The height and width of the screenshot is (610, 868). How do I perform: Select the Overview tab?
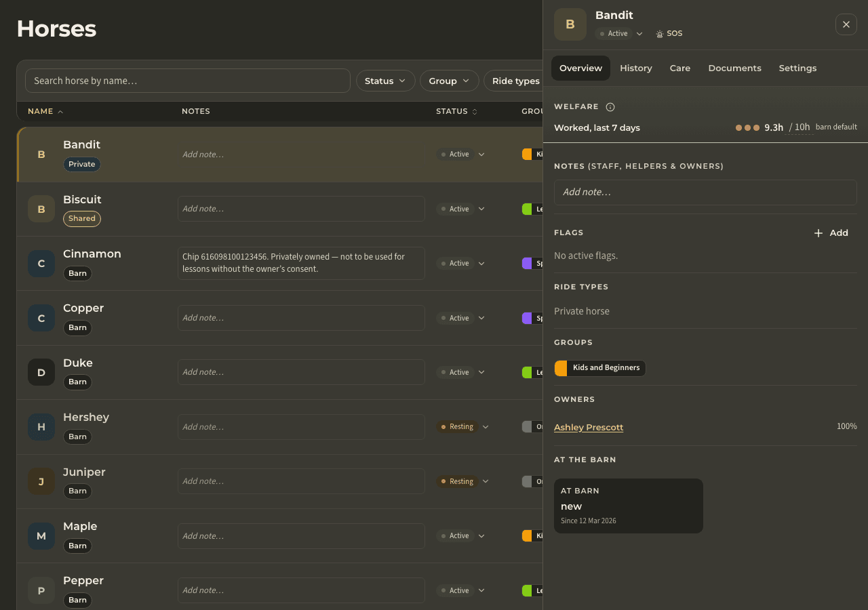point(580,68)
